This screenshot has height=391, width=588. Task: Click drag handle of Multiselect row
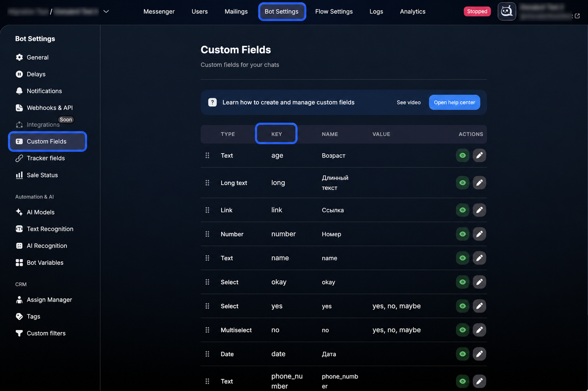207,330
